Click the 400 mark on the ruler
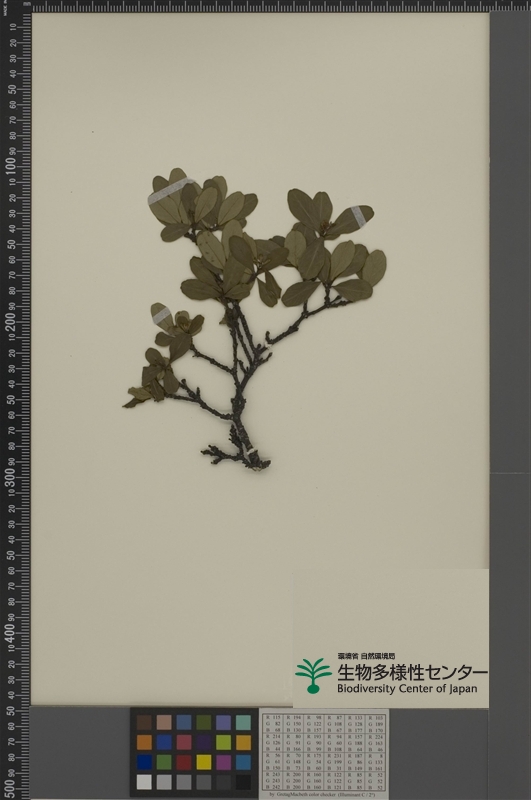 [10, 632]
